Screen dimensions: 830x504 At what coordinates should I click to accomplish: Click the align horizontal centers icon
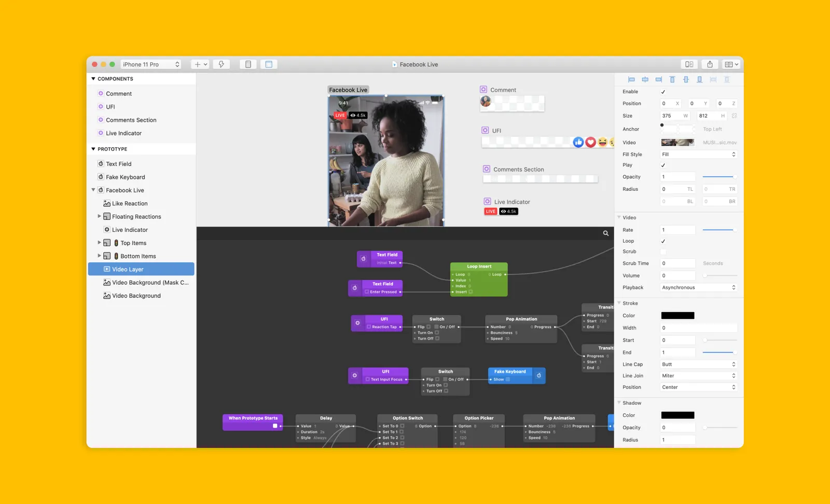pos(645,79)
